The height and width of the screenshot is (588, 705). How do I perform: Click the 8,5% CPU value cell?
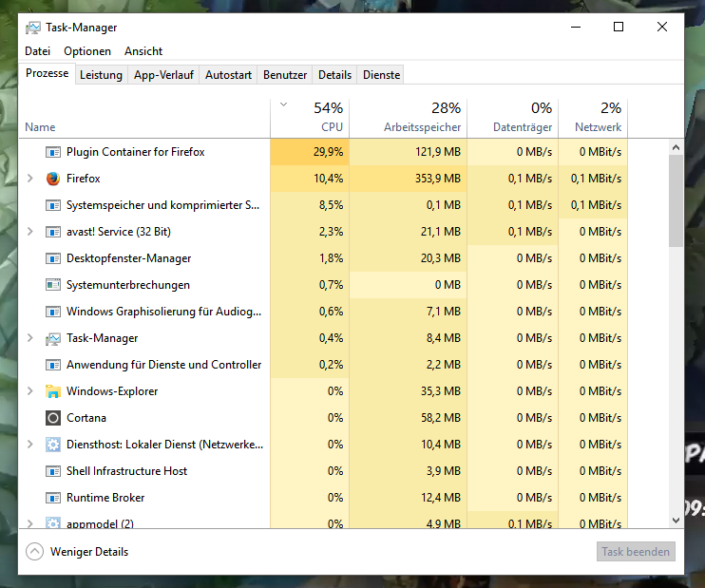pos(310,205)
